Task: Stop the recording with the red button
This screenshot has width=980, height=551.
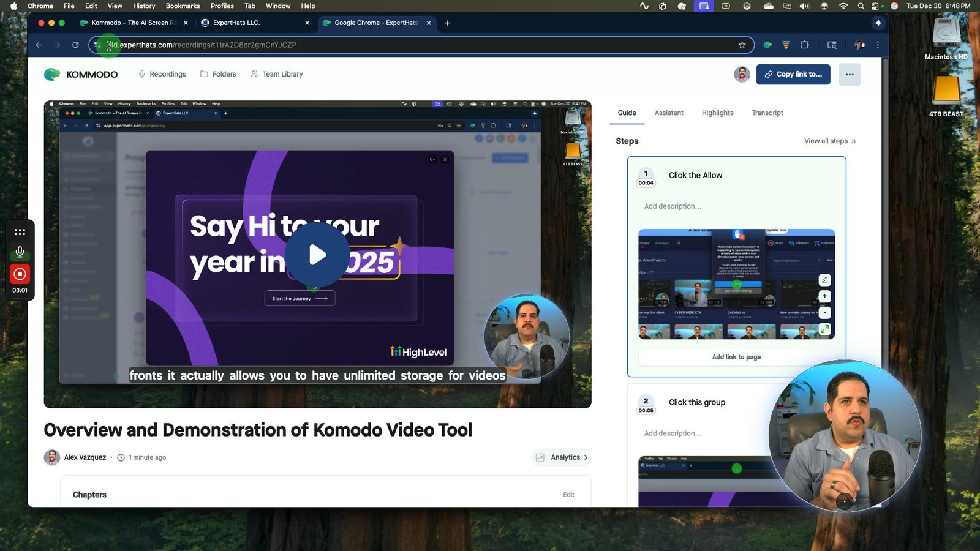Action: click(x=20, y=274)
